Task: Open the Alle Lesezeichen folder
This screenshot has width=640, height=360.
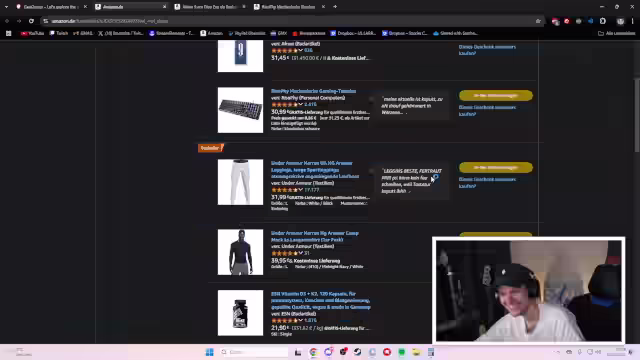Action: pyautogui.click(x=616, y=33)
